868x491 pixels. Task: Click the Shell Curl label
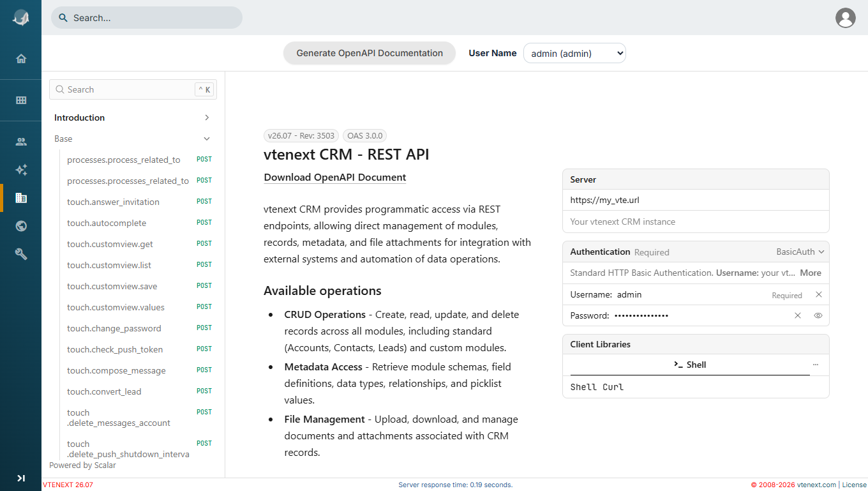(597, 387)
